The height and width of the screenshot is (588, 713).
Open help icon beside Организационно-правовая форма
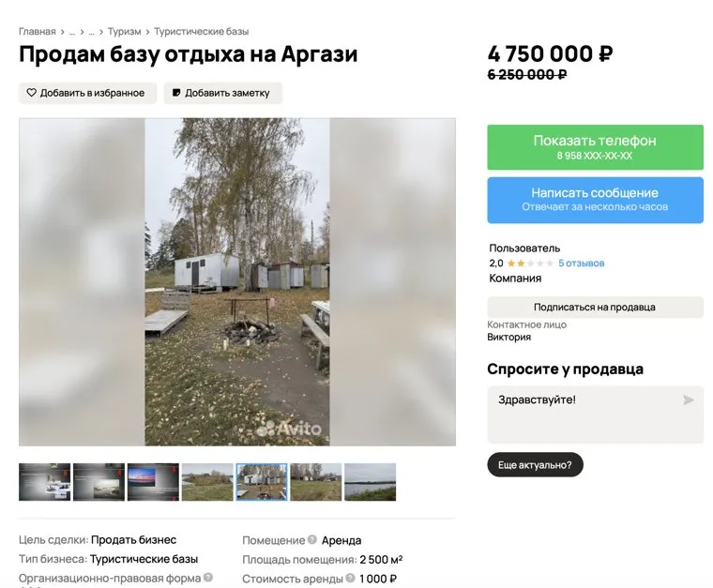[x=208, y=578]
